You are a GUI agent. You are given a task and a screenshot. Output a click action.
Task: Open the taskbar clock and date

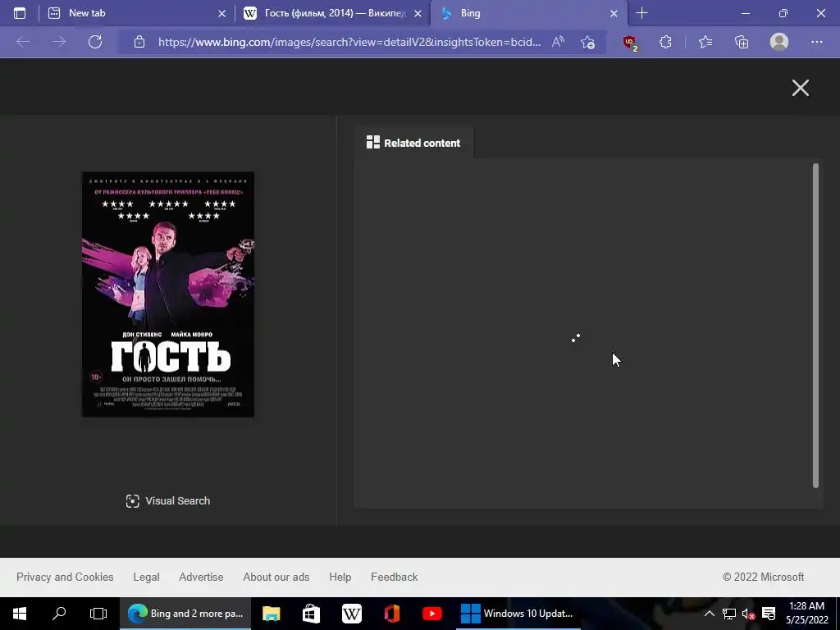[807, 614]
